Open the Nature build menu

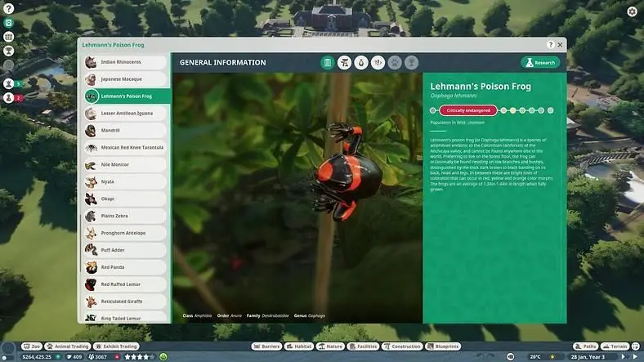[330, 346]
